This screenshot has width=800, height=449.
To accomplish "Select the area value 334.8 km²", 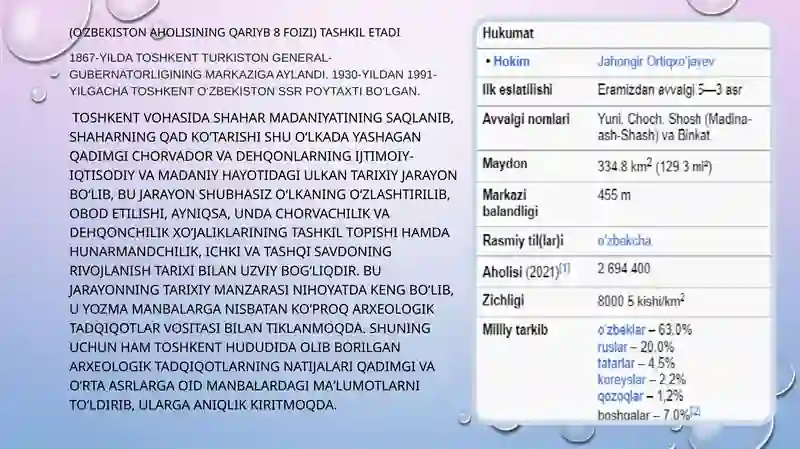I will pyautogui.click(x=624, y=166).
